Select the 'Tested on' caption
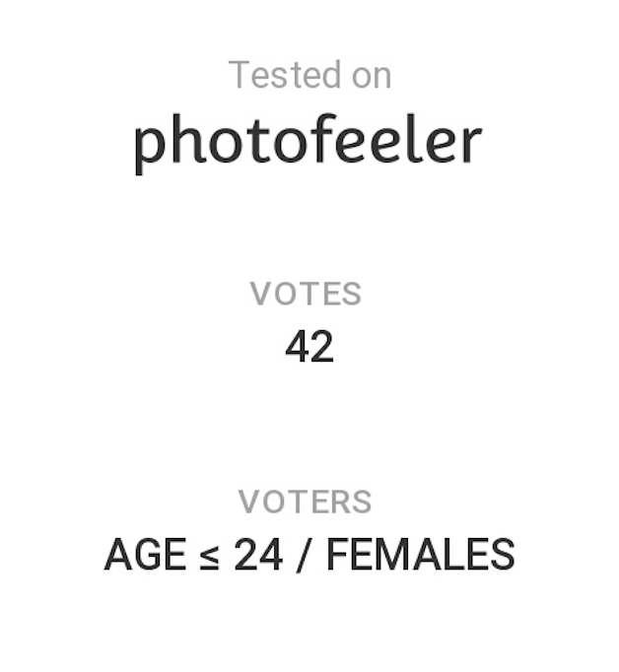 coord(309,75)
